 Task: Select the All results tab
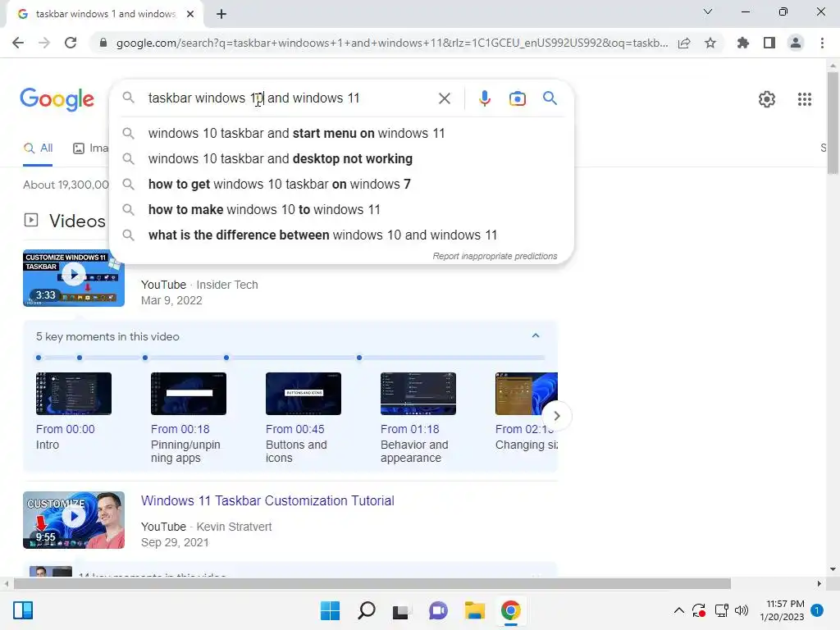[x=38, y=148]
